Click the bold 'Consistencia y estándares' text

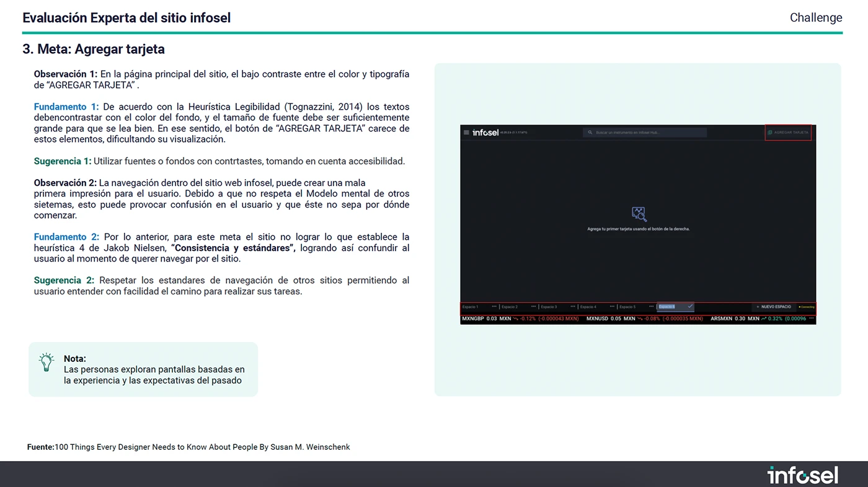[x=233, y=248]
